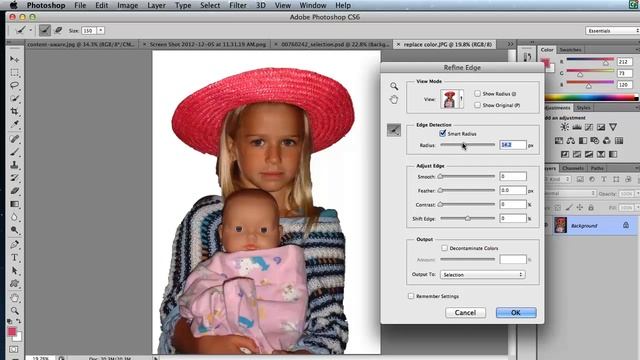Select the Move tool

pos(14,60)
